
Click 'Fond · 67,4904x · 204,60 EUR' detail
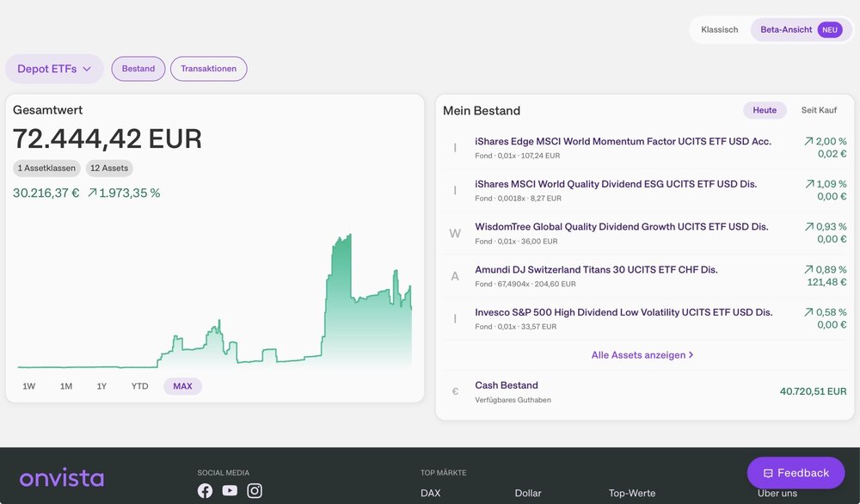(525, 284)
